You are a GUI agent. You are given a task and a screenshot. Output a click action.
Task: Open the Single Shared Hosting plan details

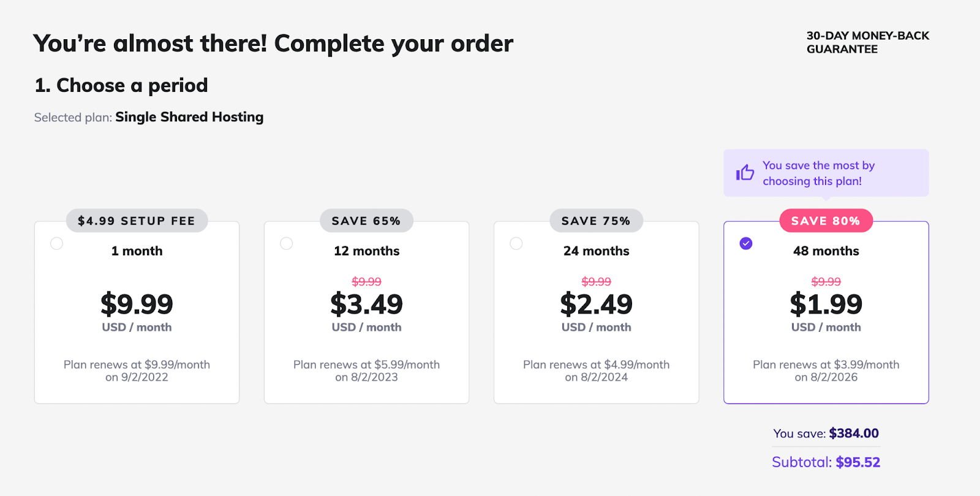pos(189,117)
